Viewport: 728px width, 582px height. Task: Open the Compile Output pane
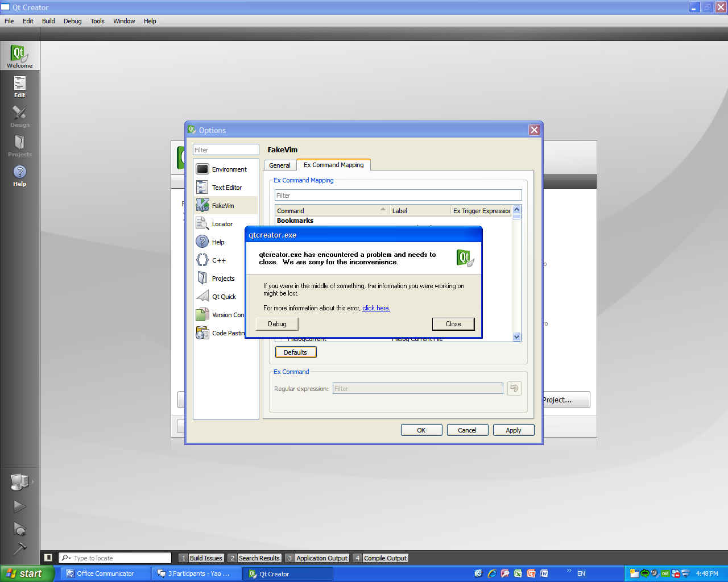pyautogui.click(x=380, y=558)
